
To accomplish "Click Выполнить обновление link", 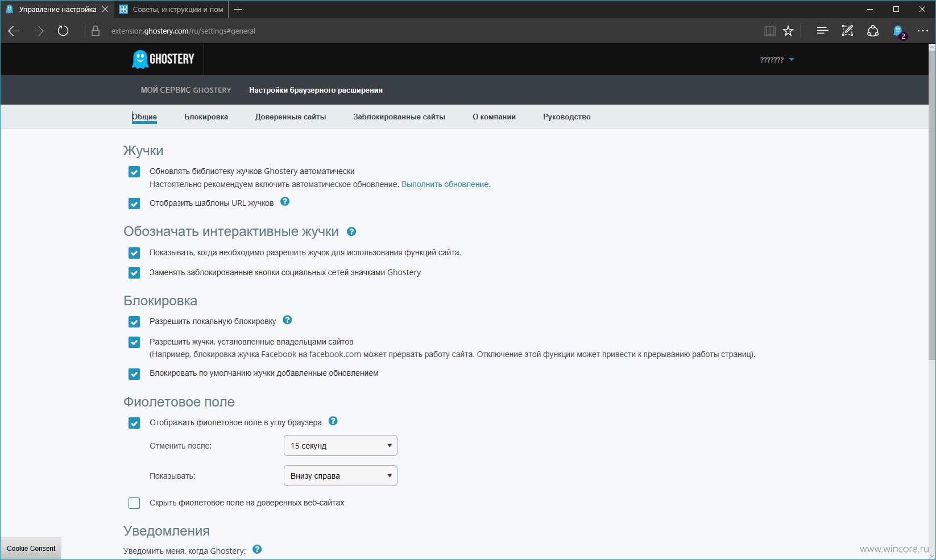I will (446, 184).
